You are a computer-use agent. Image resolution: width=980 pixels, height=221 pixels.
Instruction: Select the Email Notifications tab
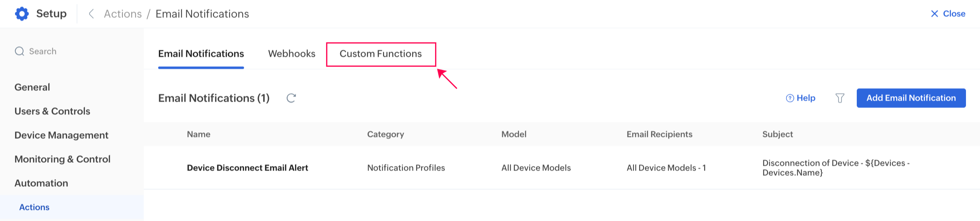tap(201, 54)
